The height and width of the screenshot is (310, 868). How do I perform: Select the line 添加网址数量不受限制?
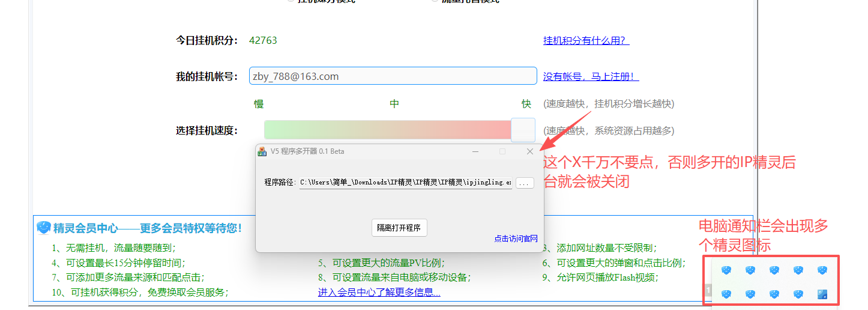(x=599, y=248)
